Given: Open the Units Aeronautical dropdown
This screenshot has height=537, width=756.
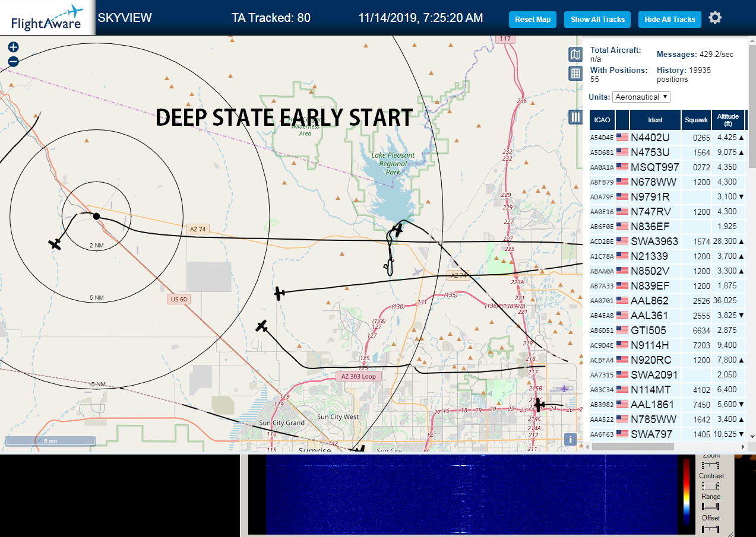Looking at the screenshot, I should pos(641,97).
